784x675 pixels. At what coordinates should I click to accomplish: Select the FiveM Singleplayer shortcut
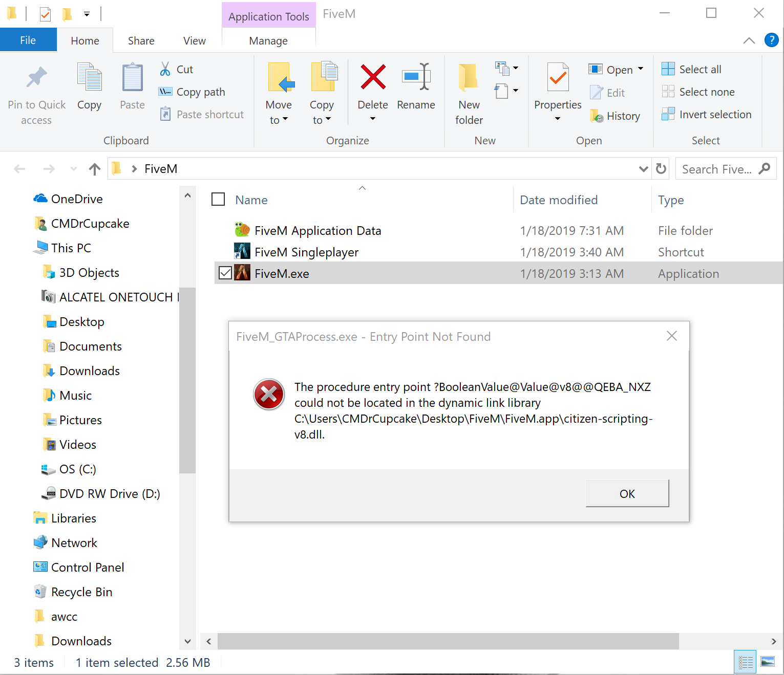[x=306, y=252]
